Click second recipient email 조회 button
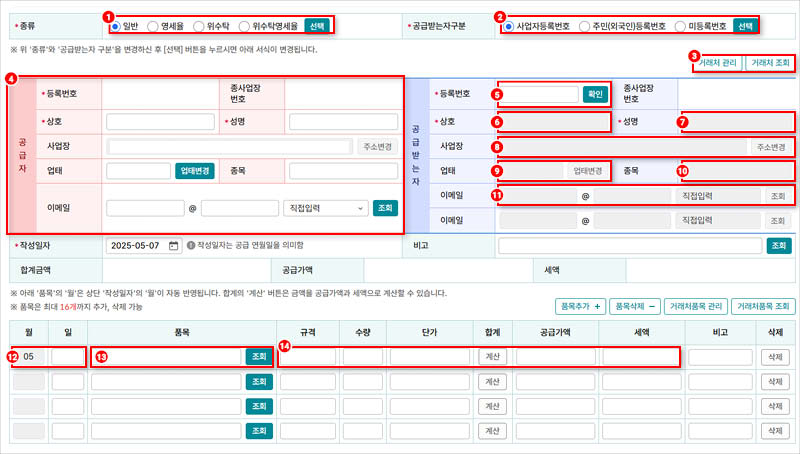 coord(778,220)
